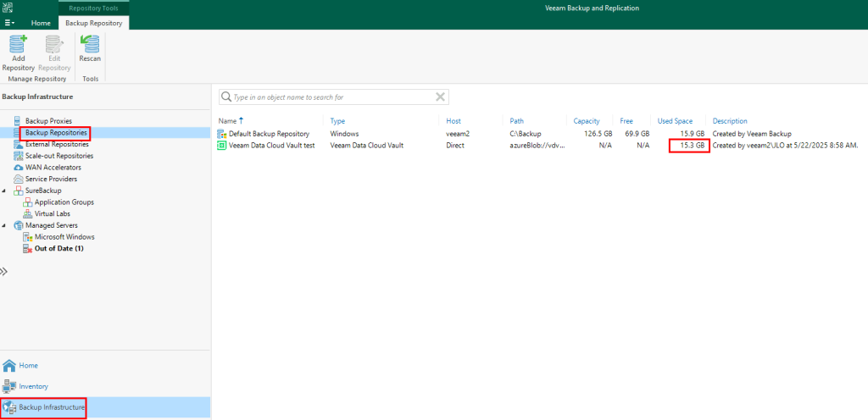Open Scale-out Repositories node

coord(59,156)
